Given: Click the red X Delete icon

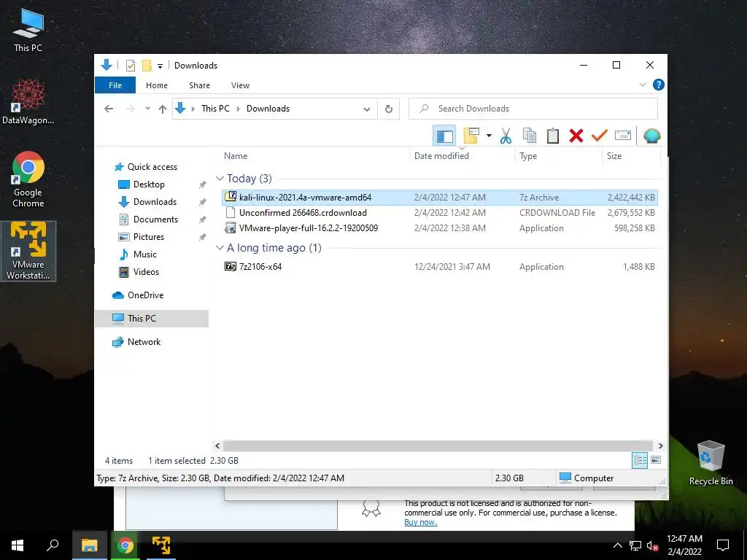Looking at the screenshot, I should [x=576, y=136].
